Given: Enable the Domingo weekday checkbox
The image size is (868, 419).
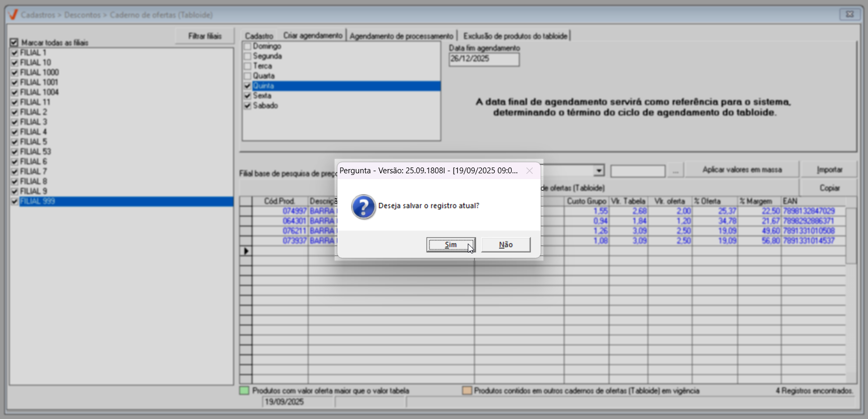Looking at the screenshot, I should (247, 46).
